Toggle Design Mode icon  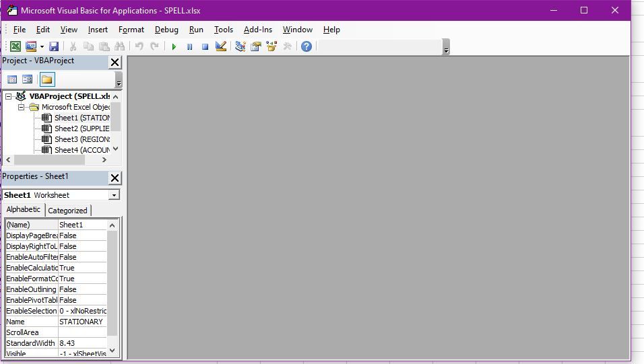pos(220,46)
